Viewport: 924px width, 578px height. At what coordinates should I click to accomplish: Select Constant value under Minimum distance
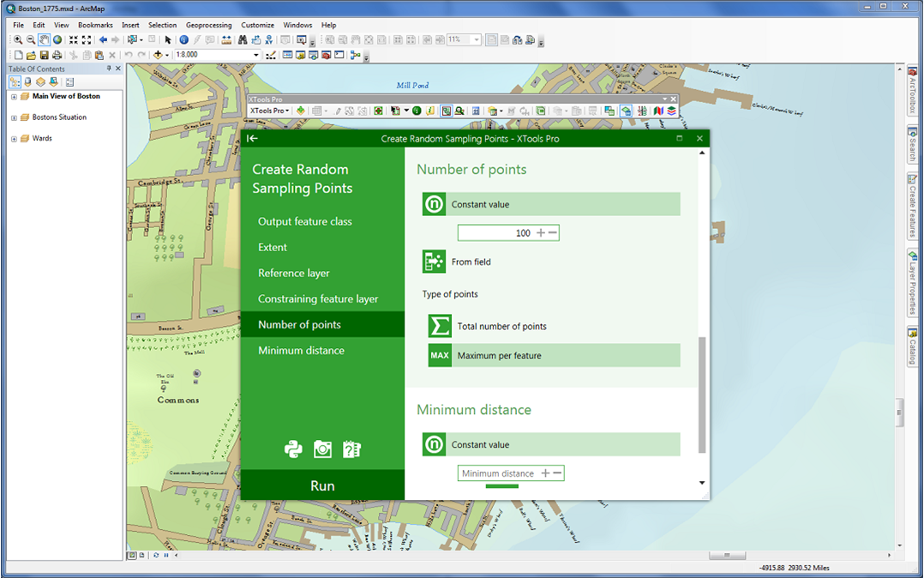(551, 444)
